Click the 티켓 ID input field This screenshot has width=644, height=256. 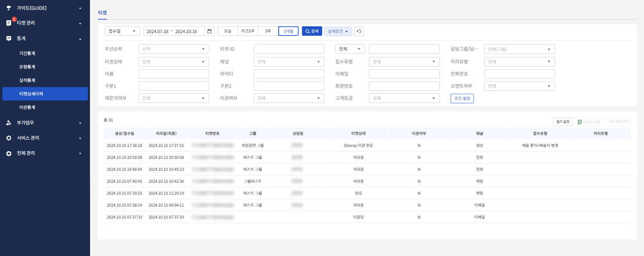click(x=289, y=49)
